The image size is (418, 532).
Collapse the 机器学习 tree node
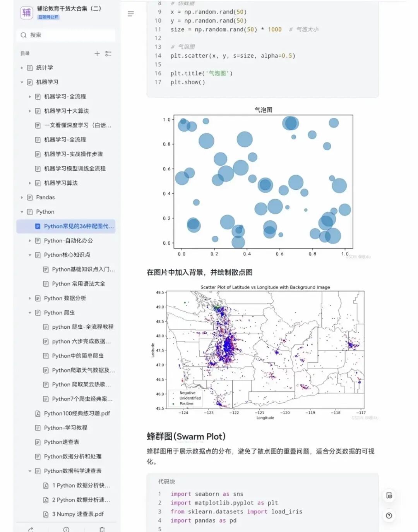click(22, 82)
